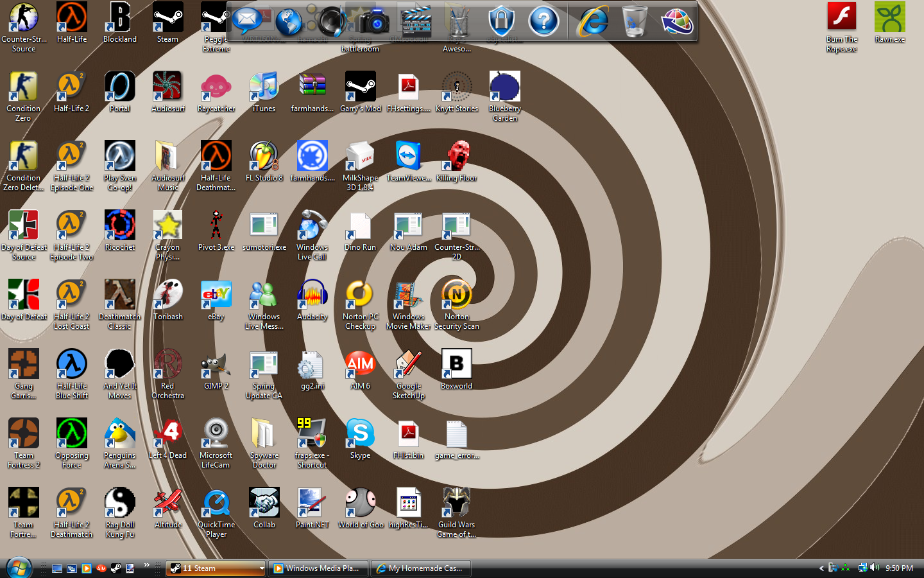Open the Burn The Rope.exe icon
The image size is (924, 578).
[x=842, y=27]
